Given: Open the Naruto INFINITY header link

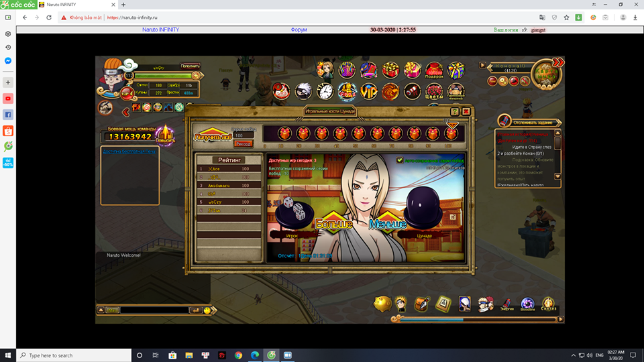Looking at the screenshot, I should pos(160,29).
